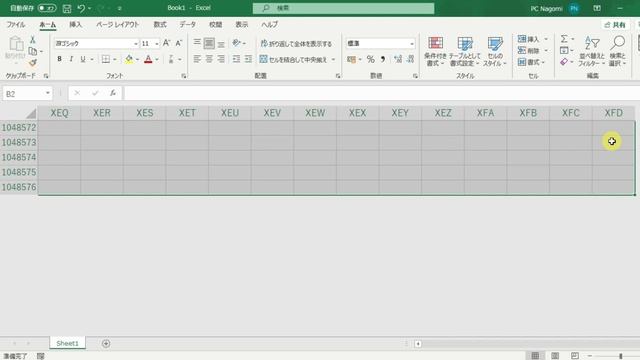Click the Format Painter brush icon

[33, 63]
